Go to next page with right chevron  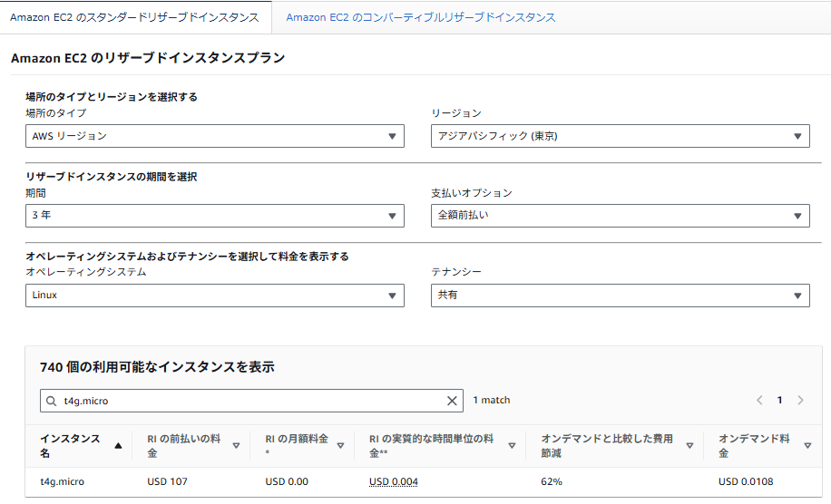(x=800, y=401)
